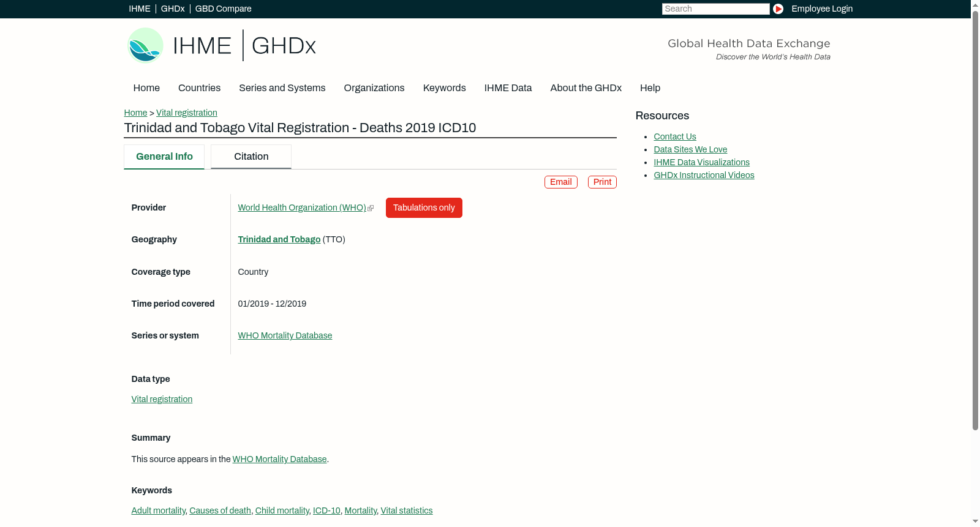The image size is (980, 527).
Task: Click the scrollbar up arrow
Action: click(975, 5)
